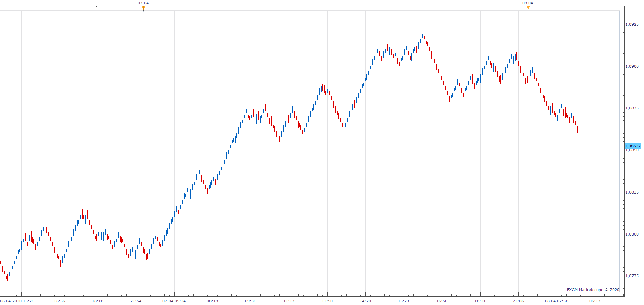Click the 1,0775 price axis label
This screenshot has height=305, width=644.
point(632,276)
